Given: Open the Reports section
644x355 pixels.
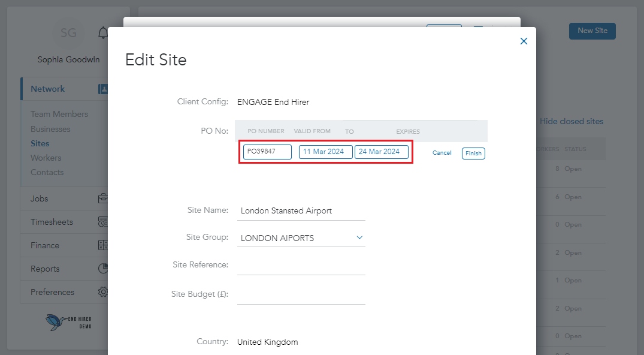Looking at the screenshot, I should (45, 269).
